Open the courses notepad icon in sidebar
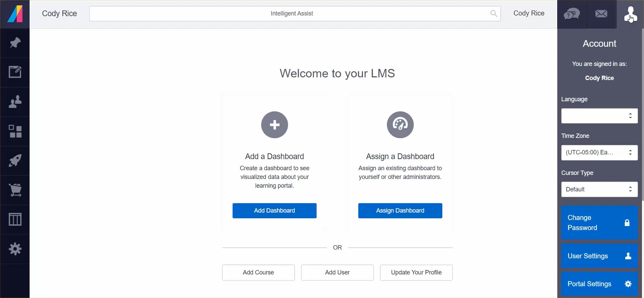The height and width of the screenshot is (298, 644). click(15, 72)
